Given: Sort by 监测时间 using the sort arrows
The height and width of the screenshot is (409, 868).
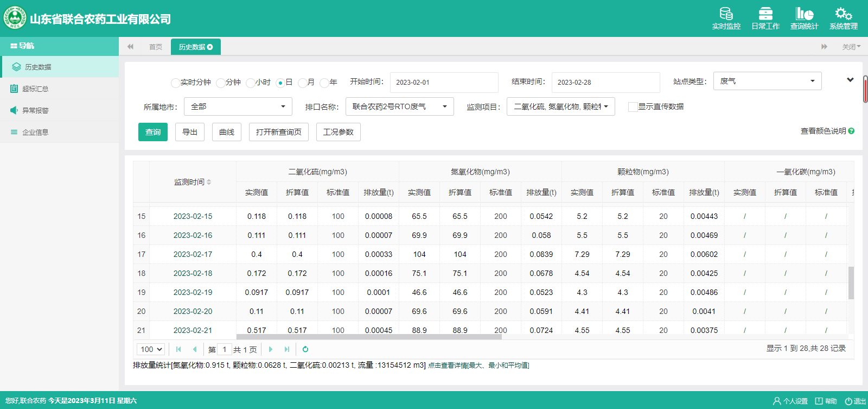Looking at the screenshot, I should [209, 182].
